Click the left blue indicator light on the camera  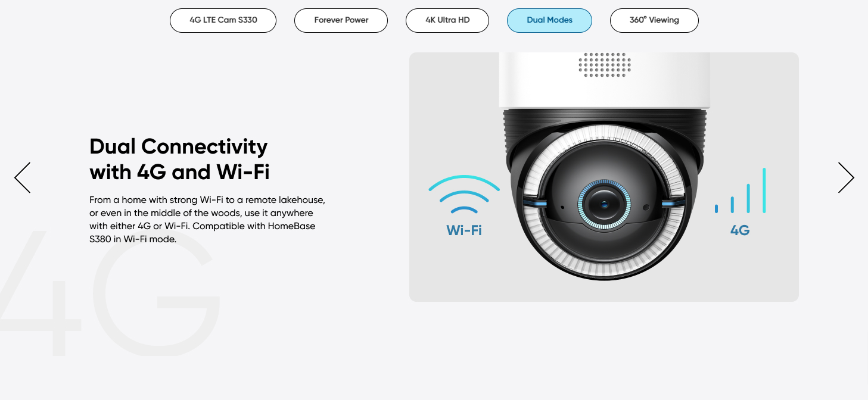click(537, 204)
